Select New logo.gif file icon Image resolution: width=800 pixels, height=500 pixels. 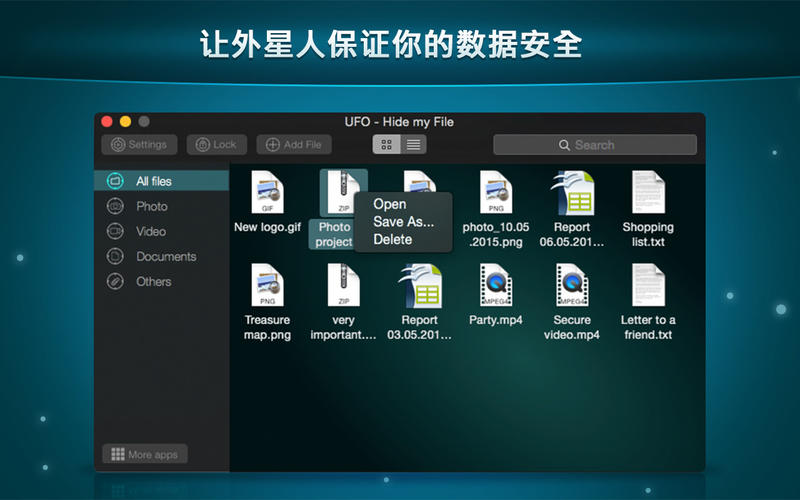click(267, 192)
